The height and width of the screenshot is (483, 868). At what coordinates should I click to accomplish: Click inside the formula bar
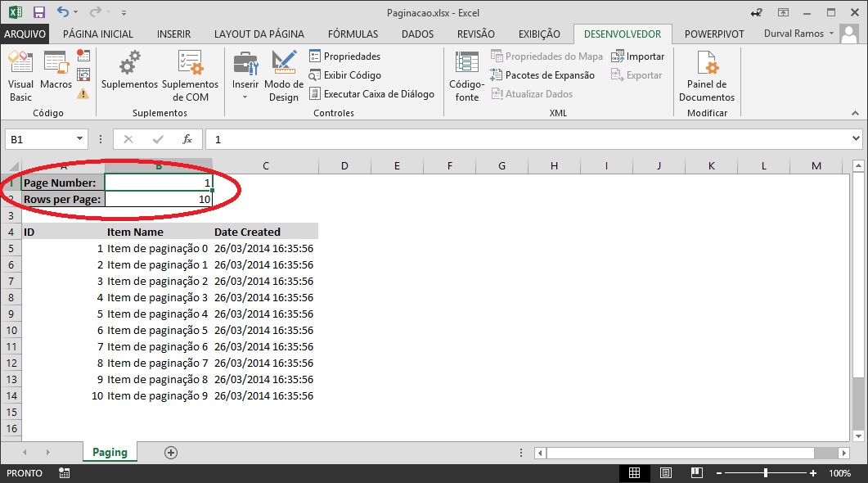click(x=528, y=139)
